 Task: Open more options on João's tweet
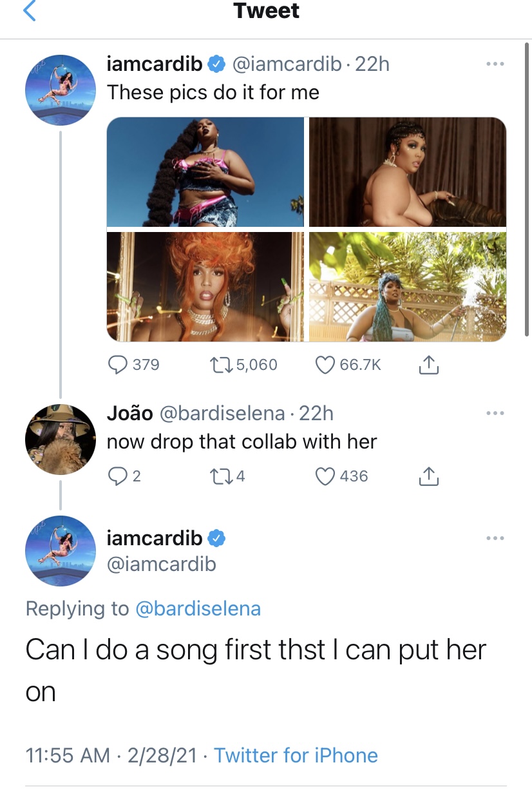[x=495, y=413]
